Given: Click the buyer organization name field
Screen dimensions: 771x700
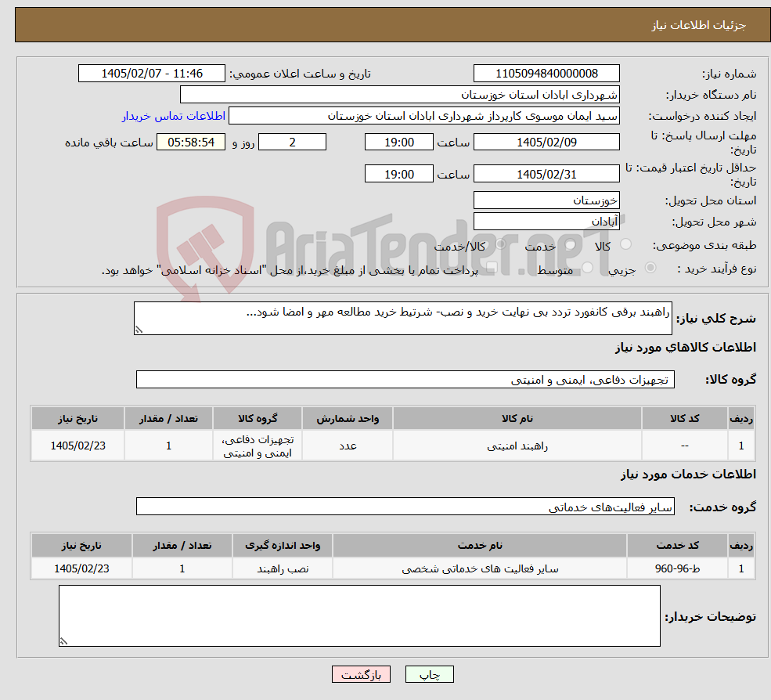Looking at the screenshot, I should 400,95.
